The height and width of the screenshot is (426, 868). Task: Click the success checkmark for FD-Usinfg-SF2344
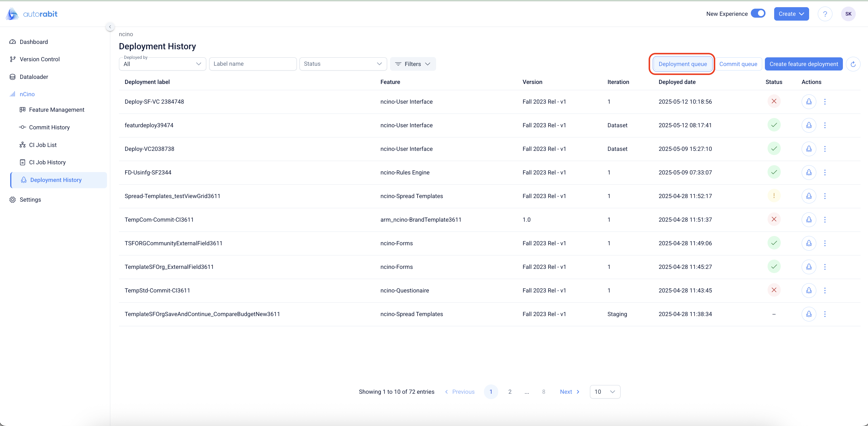(774, 172)
